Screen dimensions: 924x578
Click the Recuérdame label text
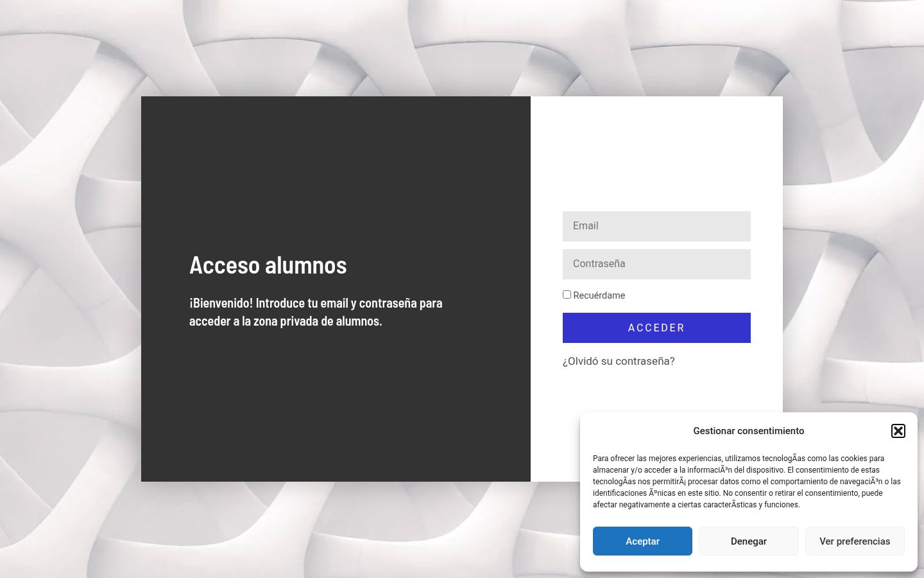pyautogui.click(x=599, y=295)
